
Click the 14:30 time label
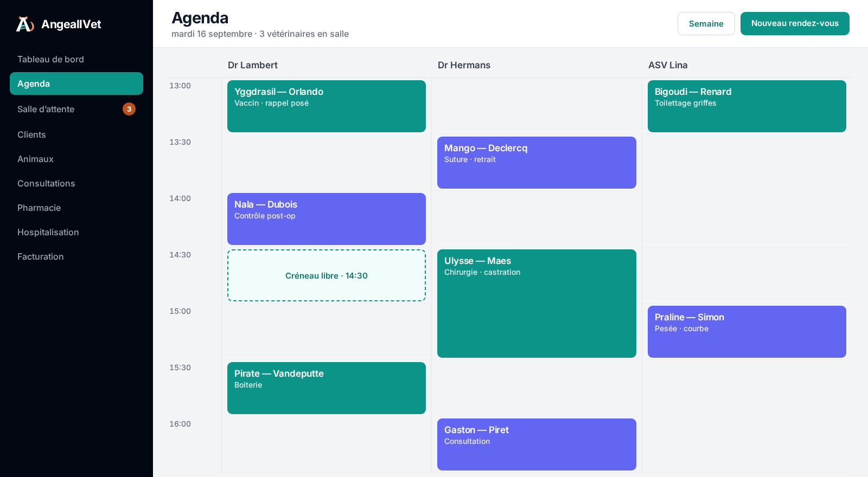click(x=180, y=255)
